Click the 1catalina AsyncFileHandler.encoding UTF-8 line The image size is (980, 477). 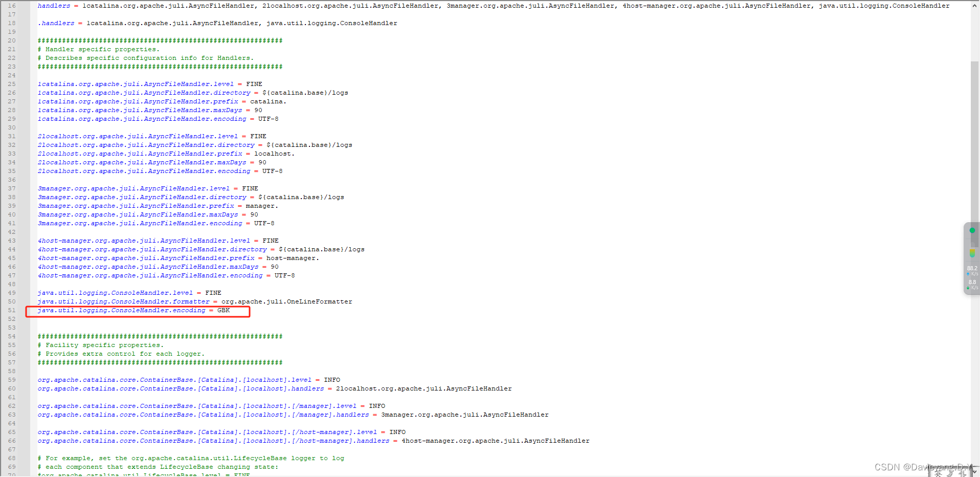pyautogui.click(x=158, y=119)
